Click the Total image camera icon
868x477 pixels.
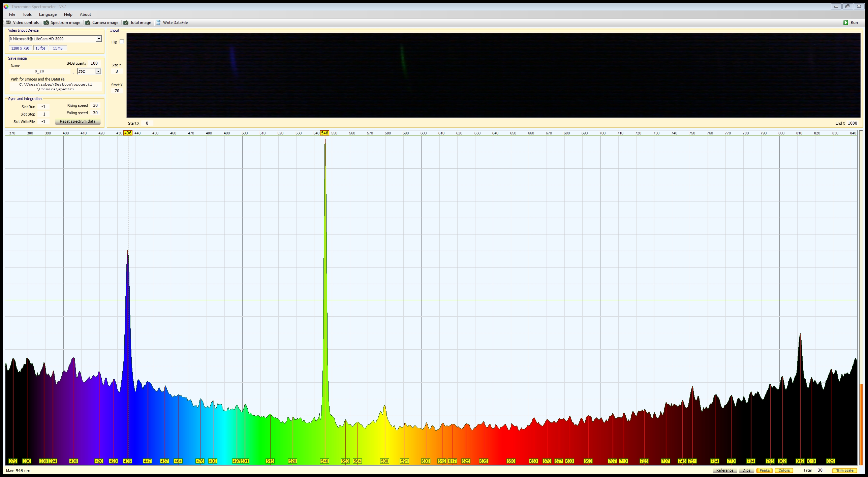point(126,23)
